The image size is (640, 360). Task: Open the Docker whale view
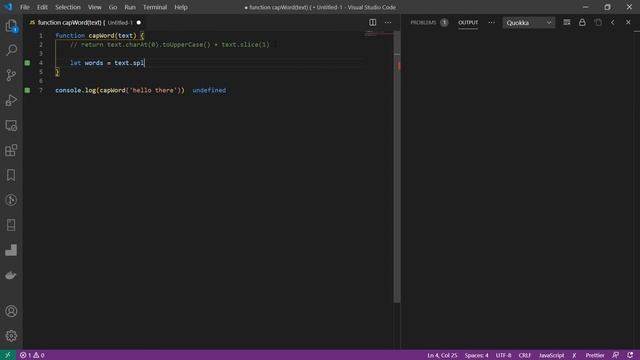tap(11, 276)
